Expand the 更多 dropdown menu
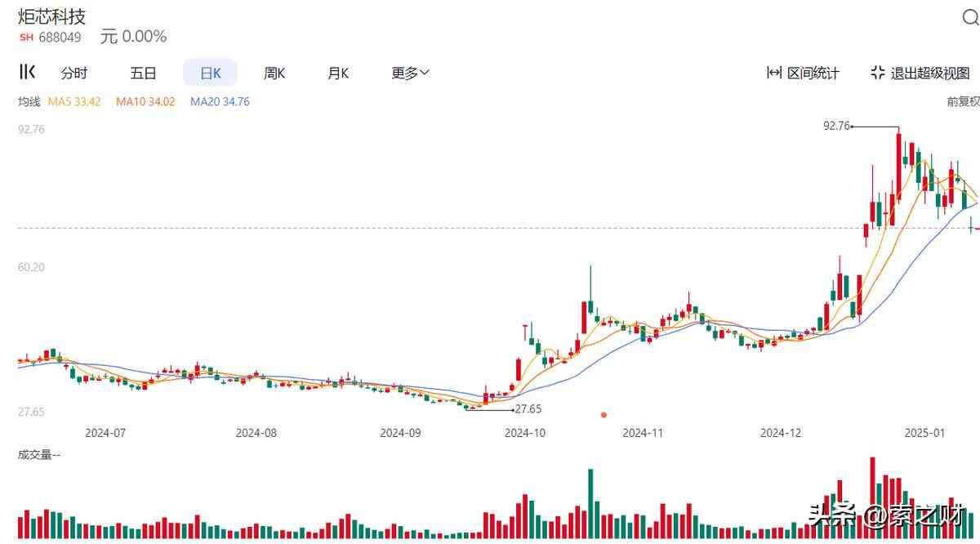This screenshot has width=980, height=544. tap(410, 73)
